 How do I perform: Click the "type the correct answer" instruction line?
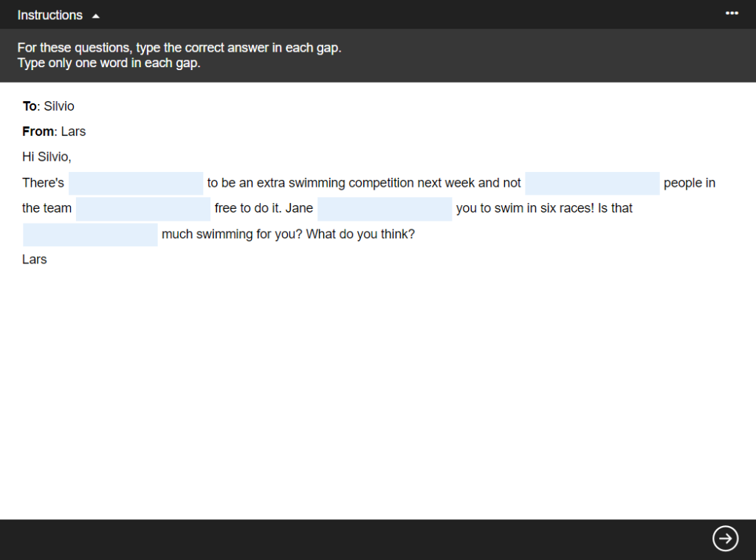click(179, 48)
